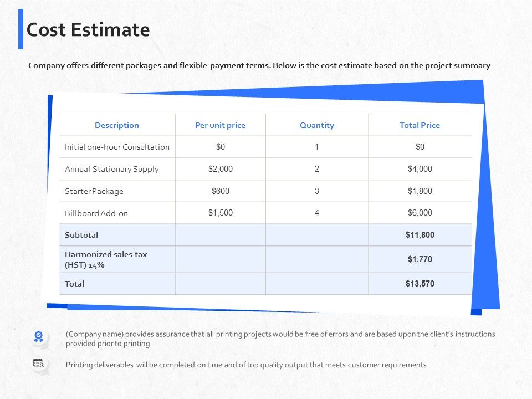This screenshot has width=532, height=399.
Task: Select the $600 per unit price
Action: click(221, 191)
